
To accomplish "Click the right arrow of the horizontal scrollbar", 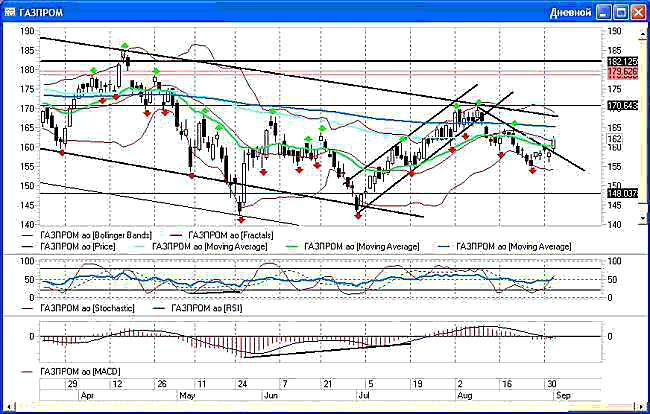I will click(x=642, y=407).
